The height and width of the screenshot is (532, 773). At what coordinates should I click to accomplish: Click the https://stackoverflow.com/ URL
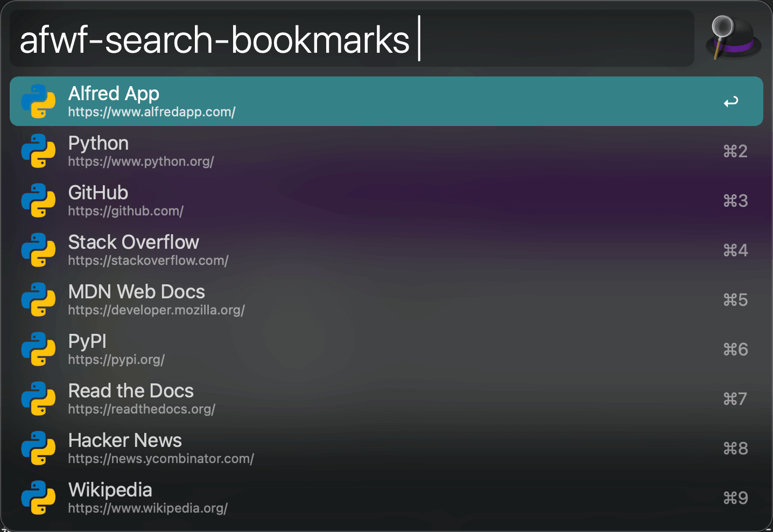(149, 261)
